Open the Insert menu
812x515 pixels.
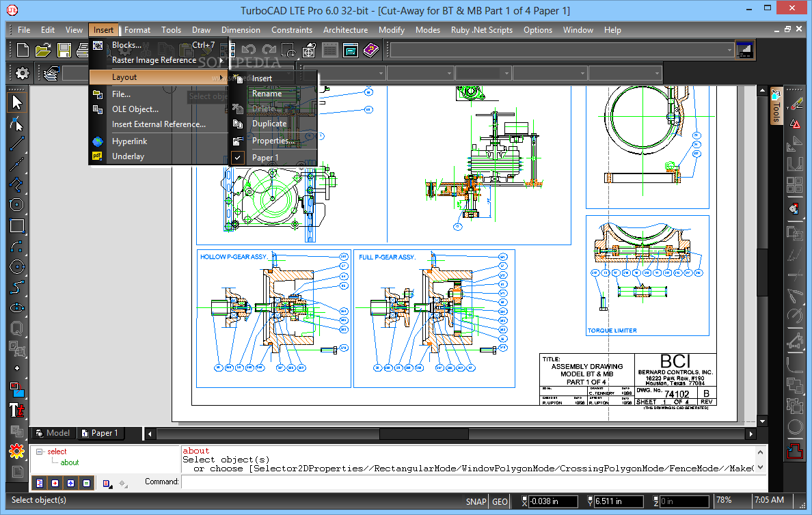(x=103, y=30)
